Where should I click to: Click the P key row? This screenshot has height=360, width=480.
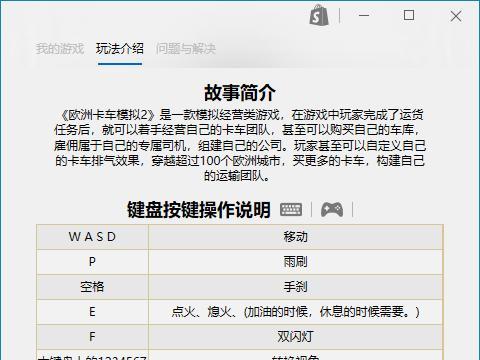tap(240, 262)
